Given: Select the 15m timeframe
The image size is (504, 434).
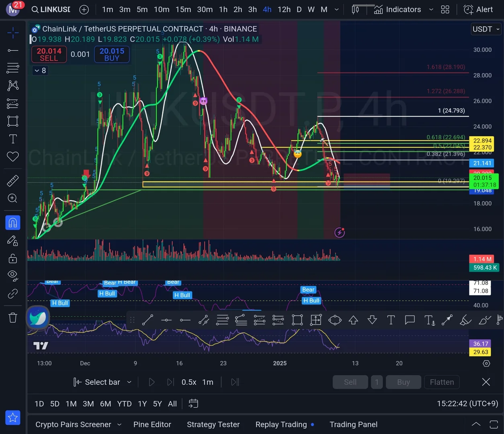Looking at the screenshot, I should tap(183, 9).
